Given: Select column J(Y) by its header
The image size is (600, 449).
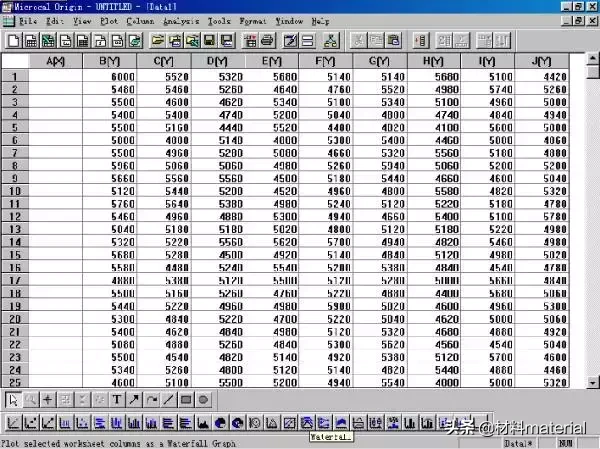Looking at the screenshot, I should pyautogui.click(x=541, y=61).
